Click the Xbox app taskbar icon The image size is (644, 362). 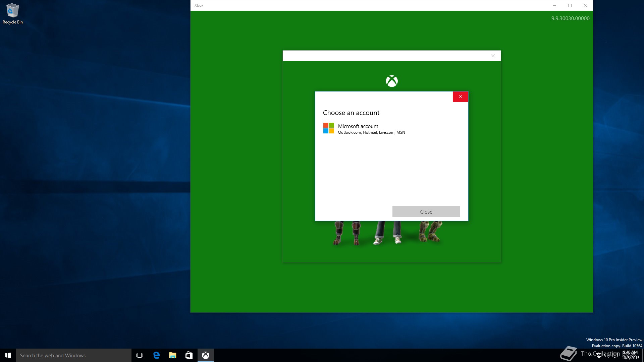[205, 355]
